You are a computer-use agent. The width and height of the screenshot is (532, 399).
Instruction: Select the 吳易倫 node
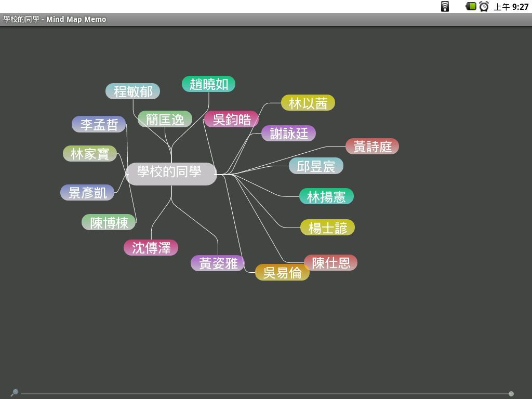(x=282, y=273)
